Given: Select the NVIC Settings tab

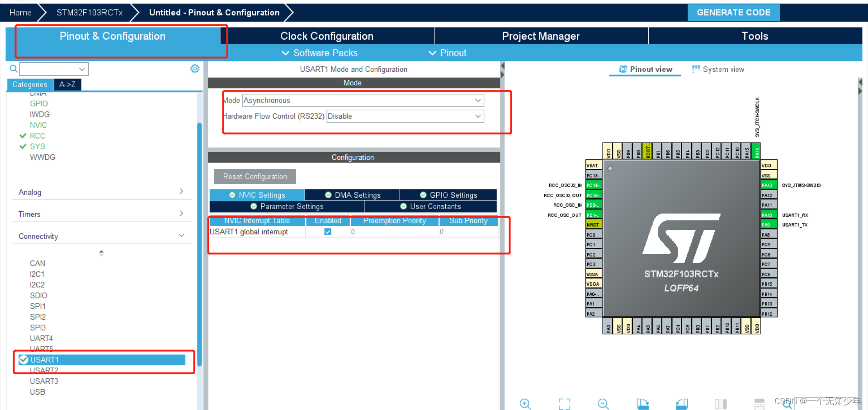Looking at the screenshot, I should [257, 195].
